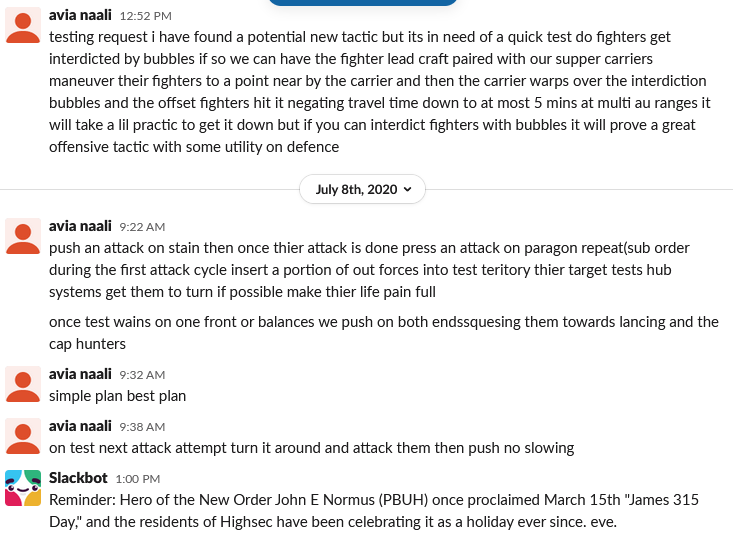This screenshot has height=536, width=733.
Task: Click avia naali avatar at 9:38 AM message
Action: pos(23,436)
